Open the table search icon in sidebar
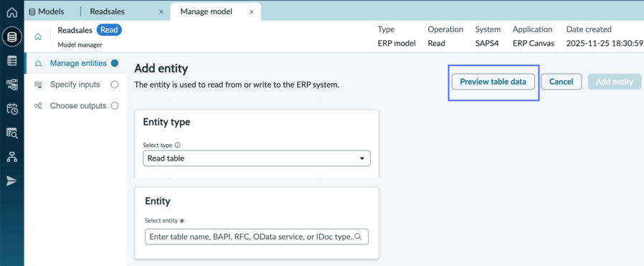Screen dimensions: 644x266 [x=12, y=133]
